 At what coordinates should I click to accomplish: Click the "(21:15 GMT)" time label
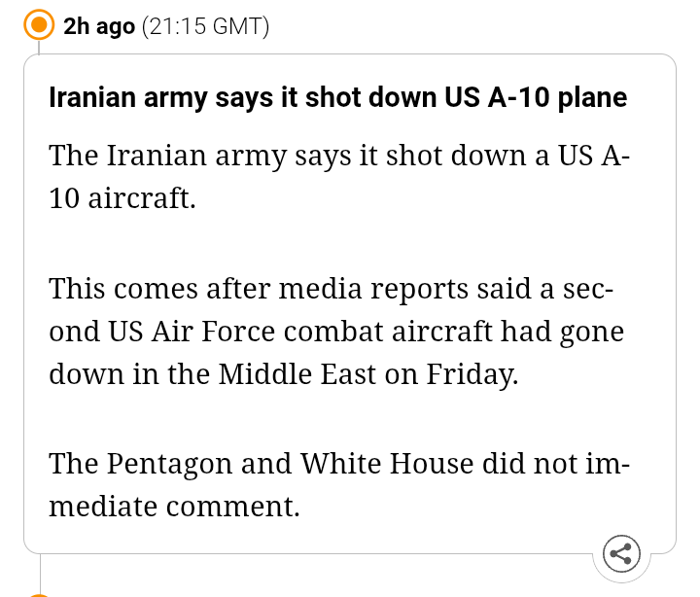coord(204,26)
